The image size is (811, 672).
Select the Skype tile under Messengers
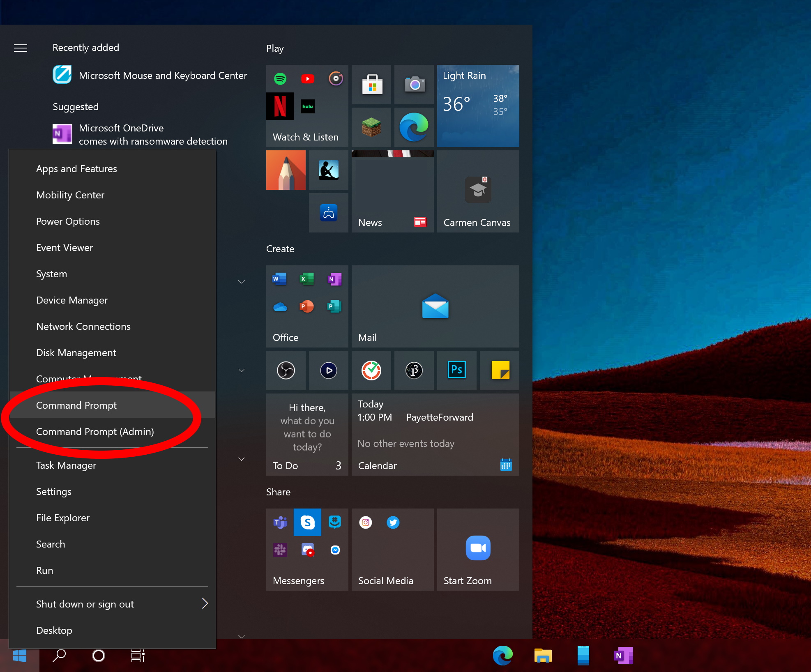click(x=307, y=522)
